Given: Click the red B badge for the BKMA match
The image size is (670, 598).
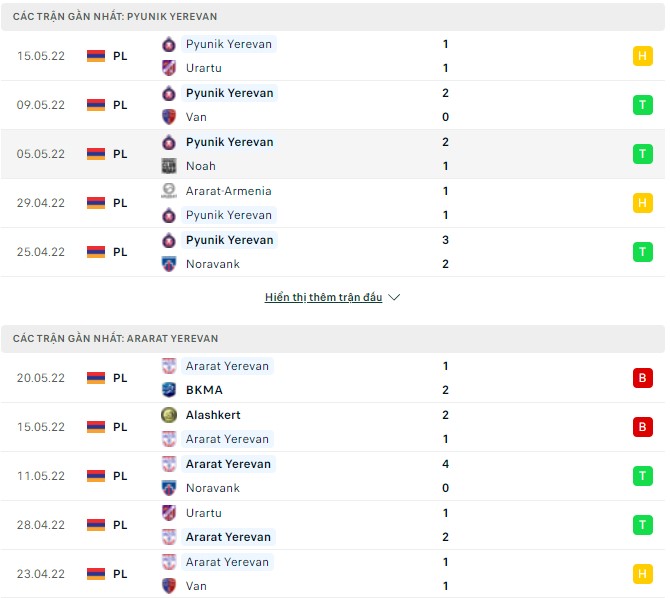Looking at the screenshot, I should tap(642, 378).
